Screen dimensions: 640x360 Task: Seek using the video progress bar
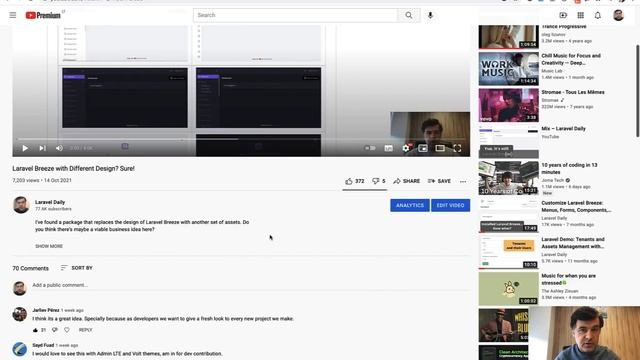tap(241, 139)
